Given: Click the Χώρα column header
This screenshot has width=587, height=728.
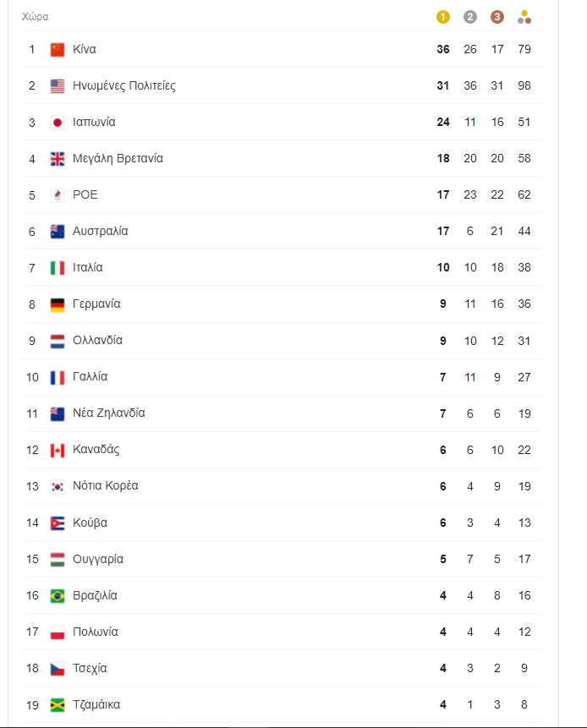Looking at the screenshot, I should pos(35,17).
